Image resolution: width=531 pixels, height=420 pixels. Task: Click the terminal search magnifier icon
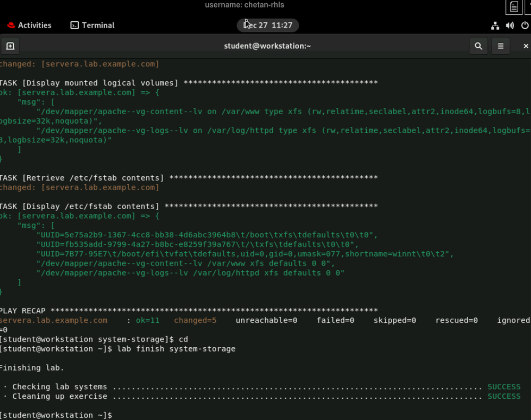(x=478, y=46)
